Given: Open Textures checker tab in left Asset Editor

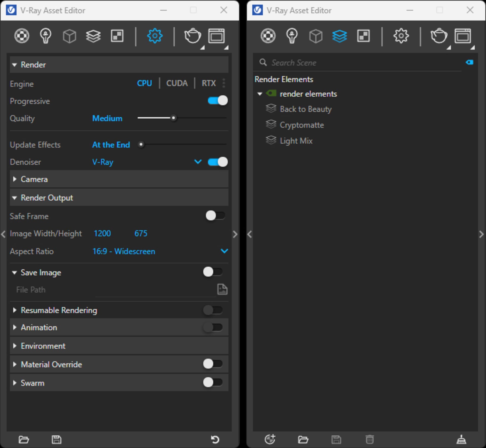Looking at the screenshot, I should pyautogui.click(x=117, y=36).
